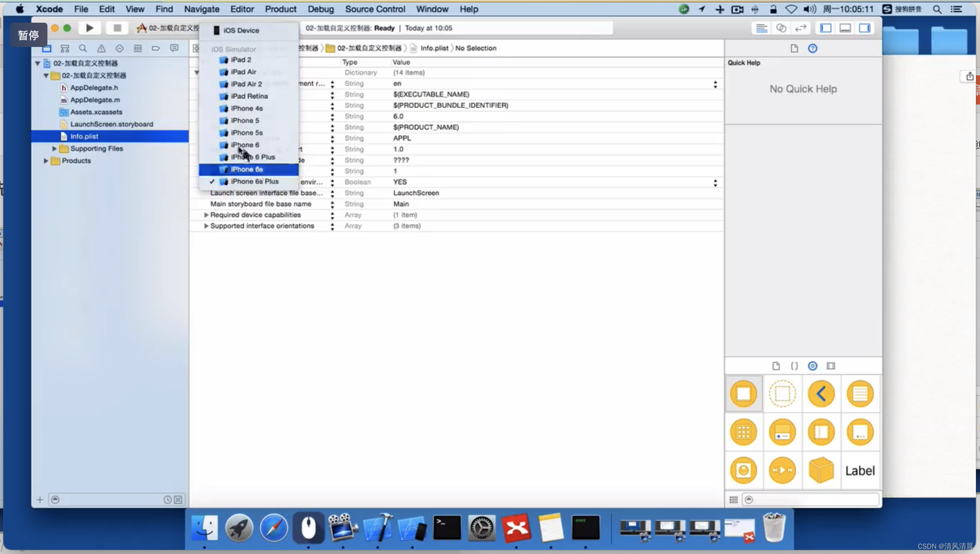
Task: Open the Symbol navigator tab
Action: (x=65, y=49)
